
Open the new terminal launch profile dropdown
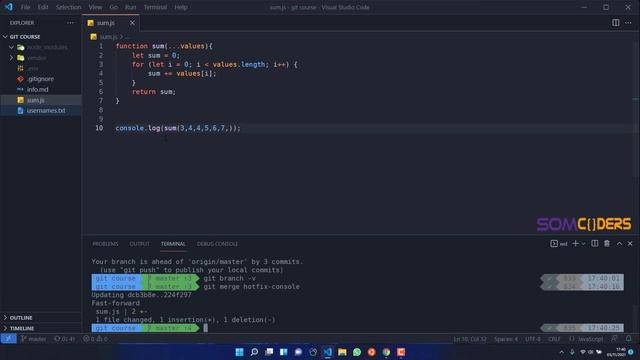click(x=583, y=244)
